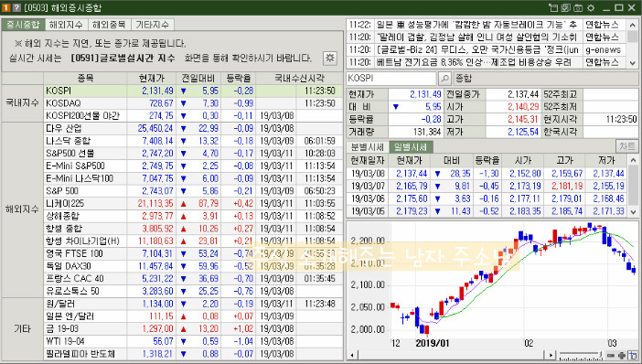The width and height of the screenshot is (642, 364).
Task: Select the 다우 산업 row
Action: (x=193, y=128)
